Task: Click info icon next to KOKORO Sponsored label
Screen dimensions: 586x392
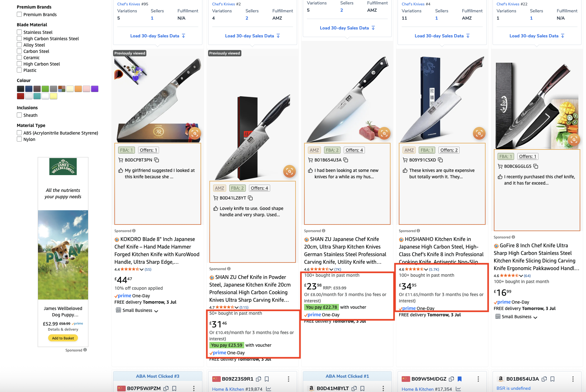Action: click(x=134, y=231)
